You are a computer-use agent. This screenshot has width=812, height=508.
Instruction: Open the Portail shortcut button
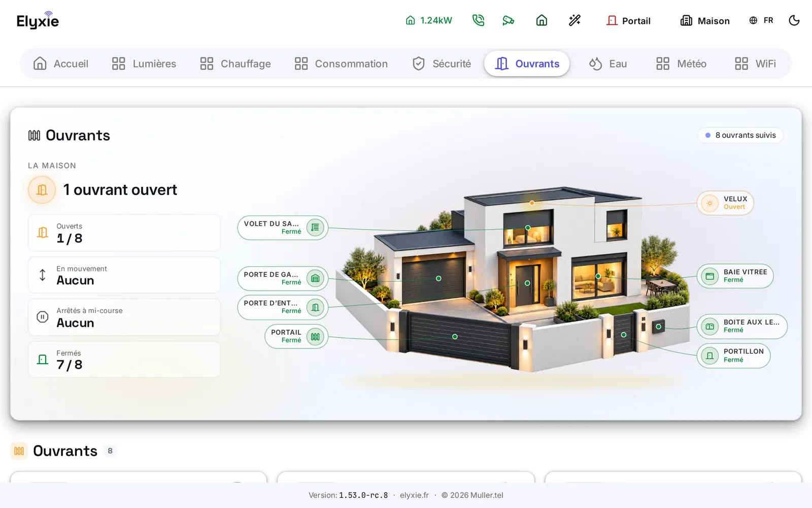tap(628, 20)
